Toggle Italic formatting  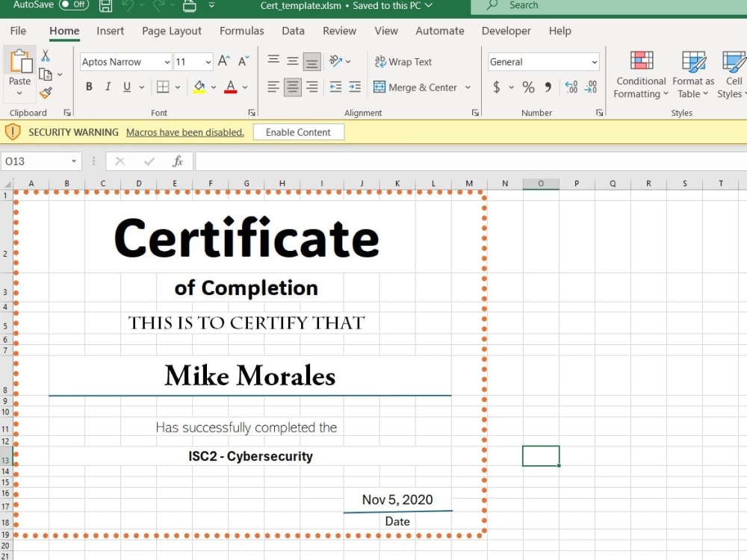coord(108,87)
